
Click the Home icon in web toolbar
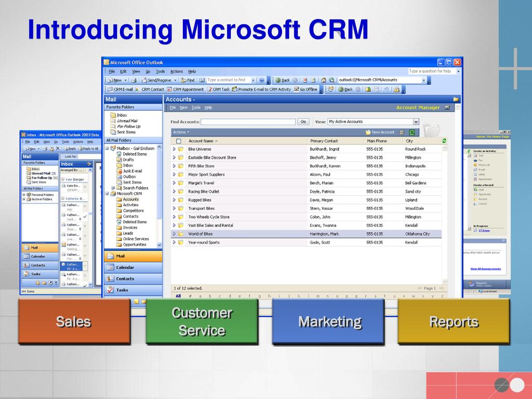coord(323,80)
